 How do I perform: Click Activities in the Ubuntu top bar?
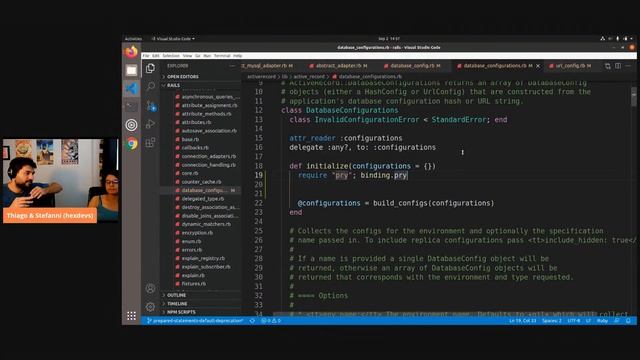coord(133,39)
